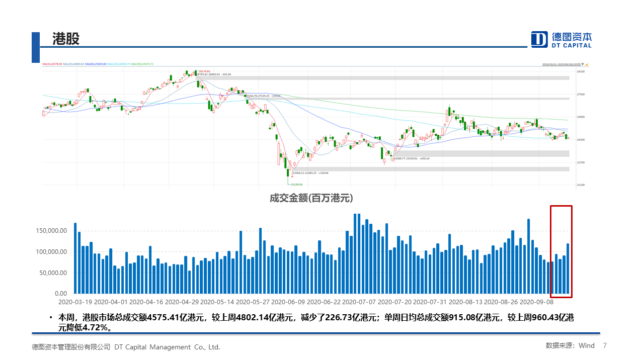The width and height of the screenshot is (644, 362).
Task: Click the 29174.92 high price marker
Action: pos(204,71)
